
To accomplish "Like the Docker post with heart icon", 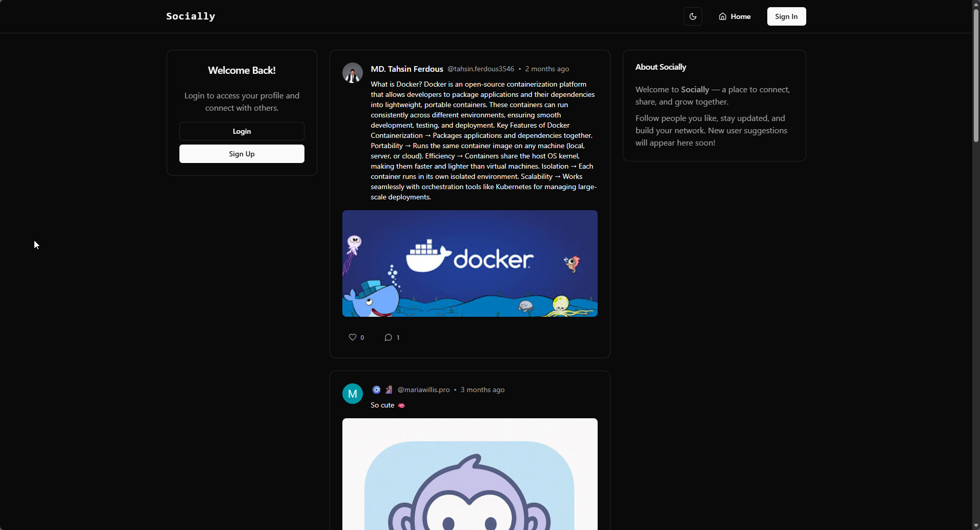I will pos(353,337).
